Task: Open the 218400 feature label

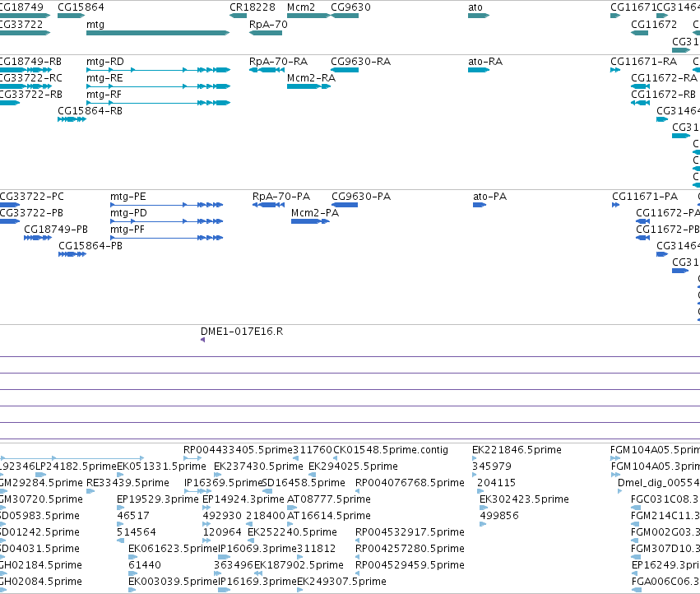Action: [x=266, y=516]
